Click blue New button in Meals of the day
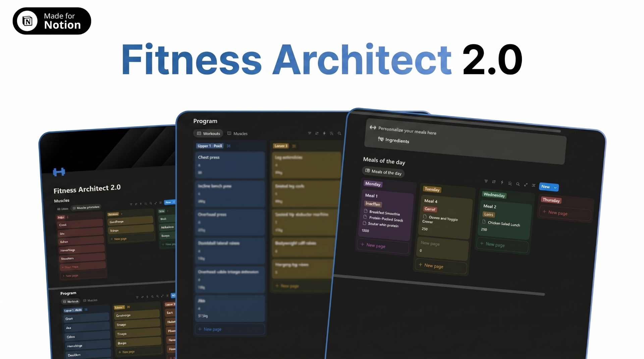This screenshot has width=644, height=359. click(x=545, y=187)
